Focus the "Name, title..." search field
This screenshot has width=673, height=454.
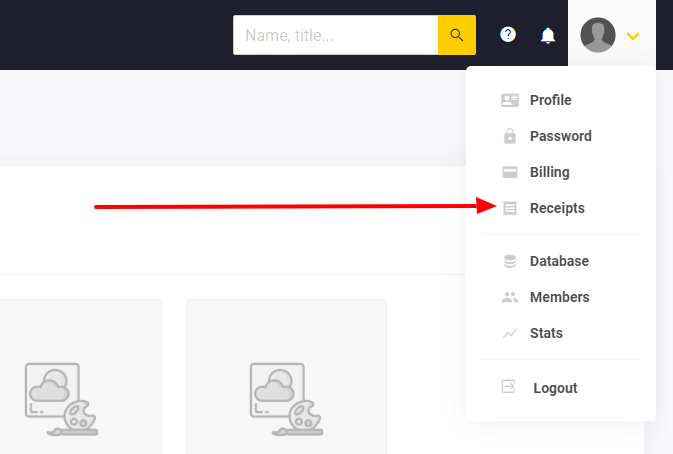[336, 35]
